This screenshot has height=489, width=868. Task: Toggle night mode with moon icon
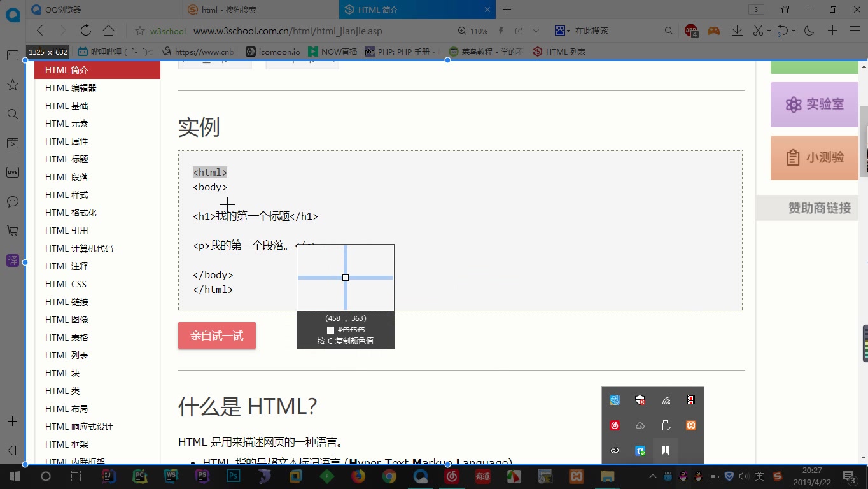coord(809,31)
